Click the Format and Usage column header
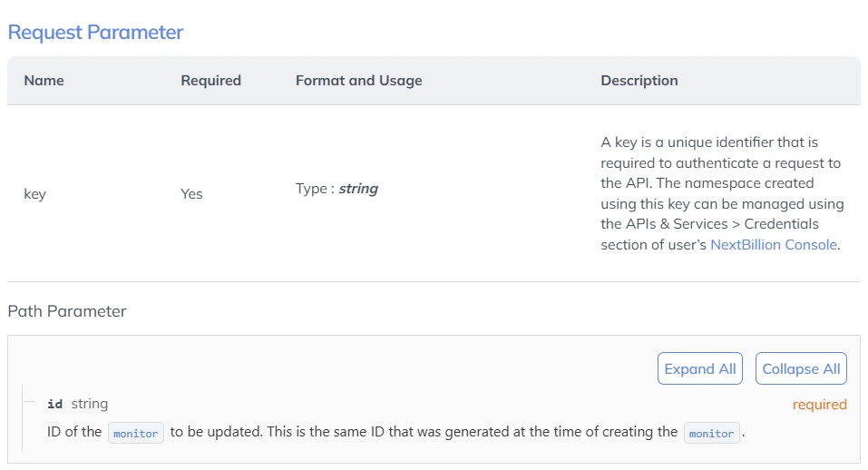The height and width of the screenshot is (470, 868). click(358, 81)
